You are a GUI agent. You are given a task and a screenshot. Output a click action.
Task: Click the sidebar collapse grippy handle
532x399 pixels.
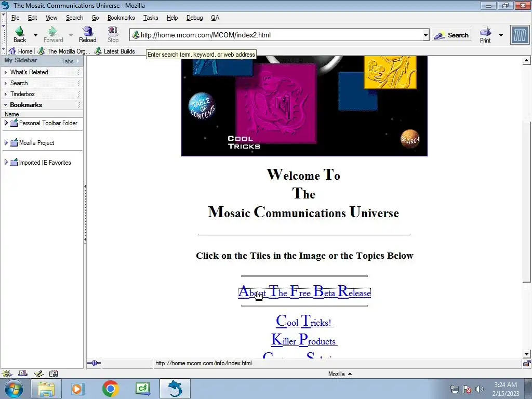85,212
